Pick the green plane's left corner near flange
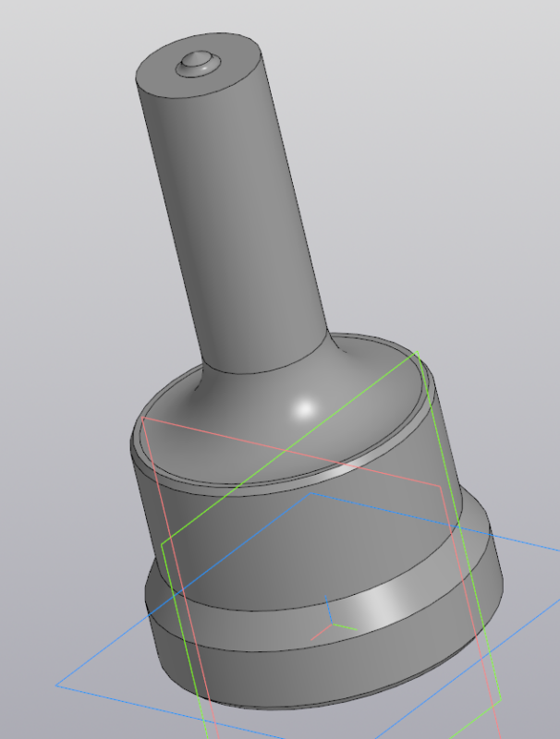 pyautogui.click(x=163, y=543)
